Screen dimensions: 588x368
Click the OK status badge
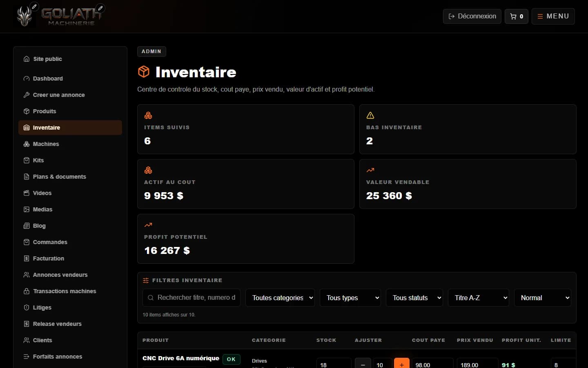[x=231, y=359]
